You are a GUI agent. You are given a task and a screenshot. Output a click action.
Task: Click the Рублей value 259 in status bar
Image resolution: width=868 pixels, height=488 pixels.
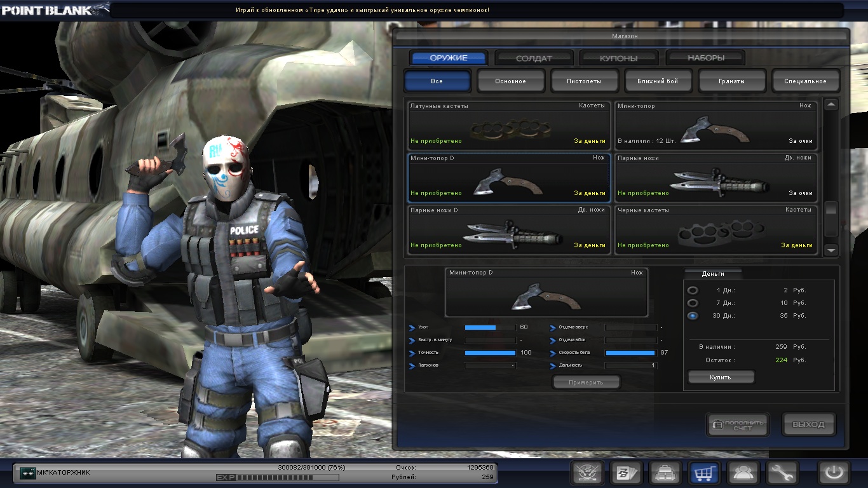[x=487, y=477]
